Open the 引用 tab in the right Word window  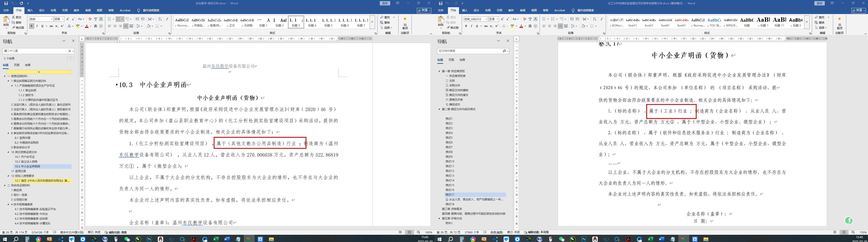click(x=499, y=10)
